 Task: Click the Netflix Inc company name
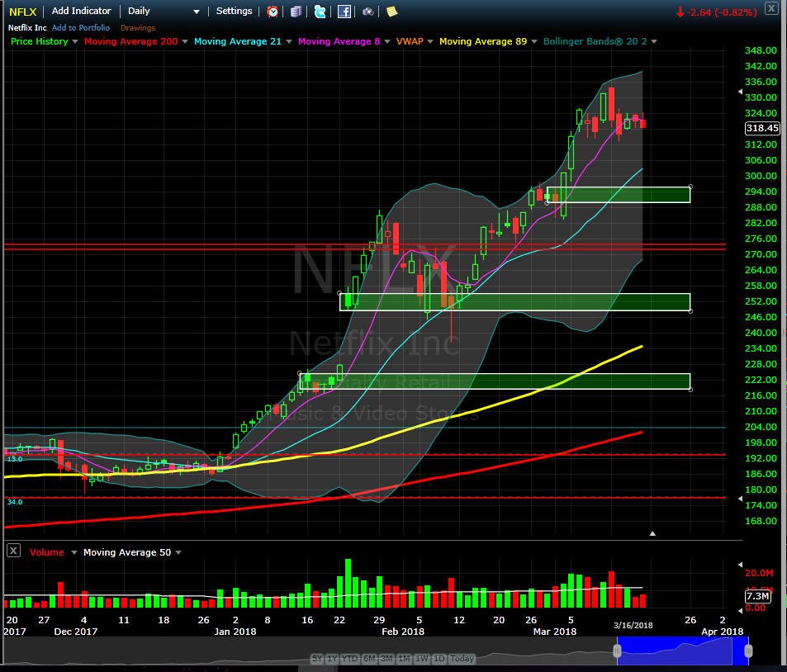(x=27, y=28)
